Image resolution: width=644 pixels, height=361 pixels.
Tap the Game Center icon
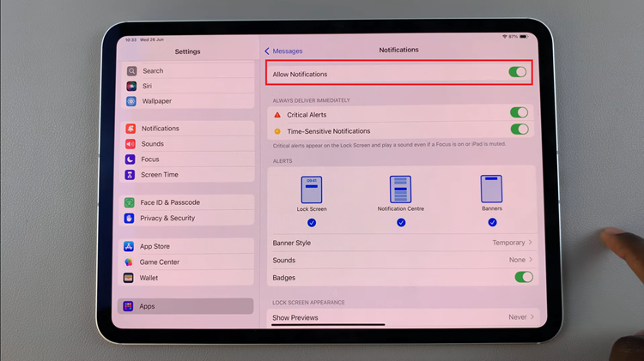tap(129, 262)
